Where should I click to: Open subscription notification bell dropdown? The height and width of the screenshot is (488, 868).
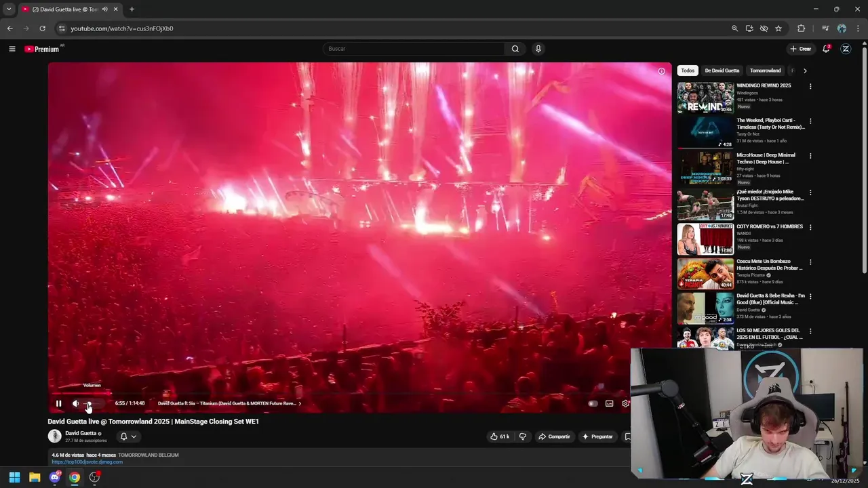[x=128, y=436]
